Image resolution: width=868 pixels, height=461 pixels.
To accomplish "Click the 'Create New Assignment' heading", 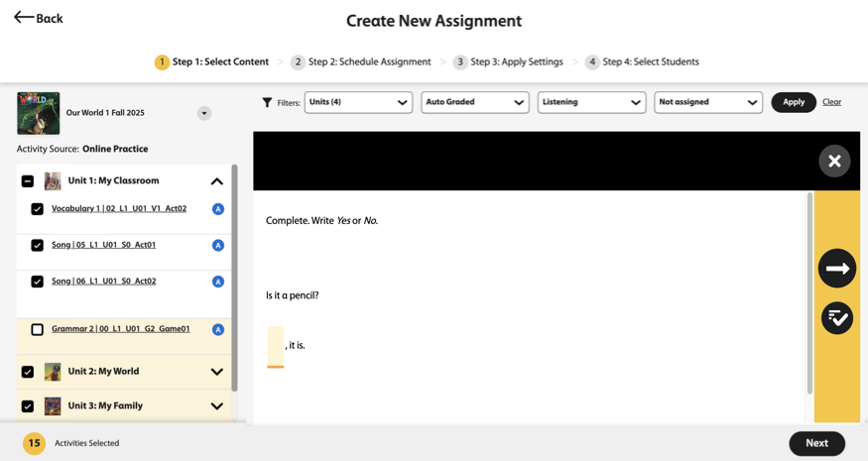I will 434,21.
